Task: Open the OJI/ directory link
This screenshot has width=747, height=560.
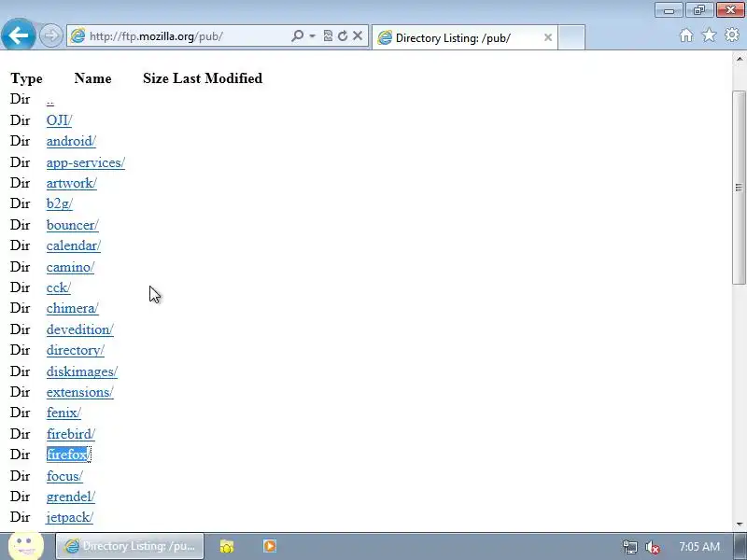Action: (x=59, y=120)
